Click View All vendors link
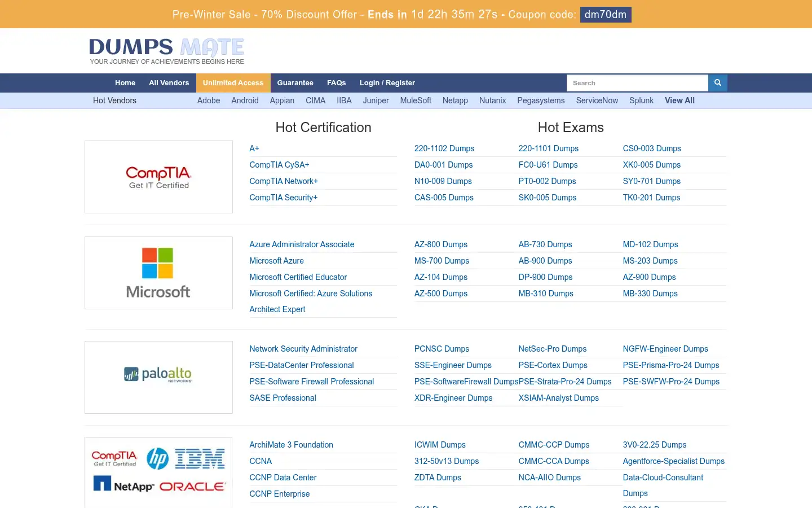 679,100
